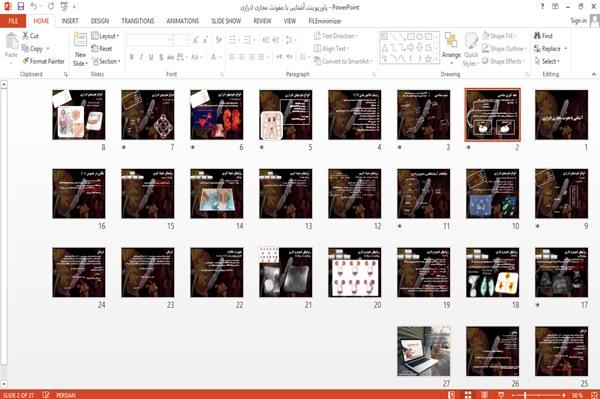Toggle Center alignment option
600x399 pixels.
(241, 57)
